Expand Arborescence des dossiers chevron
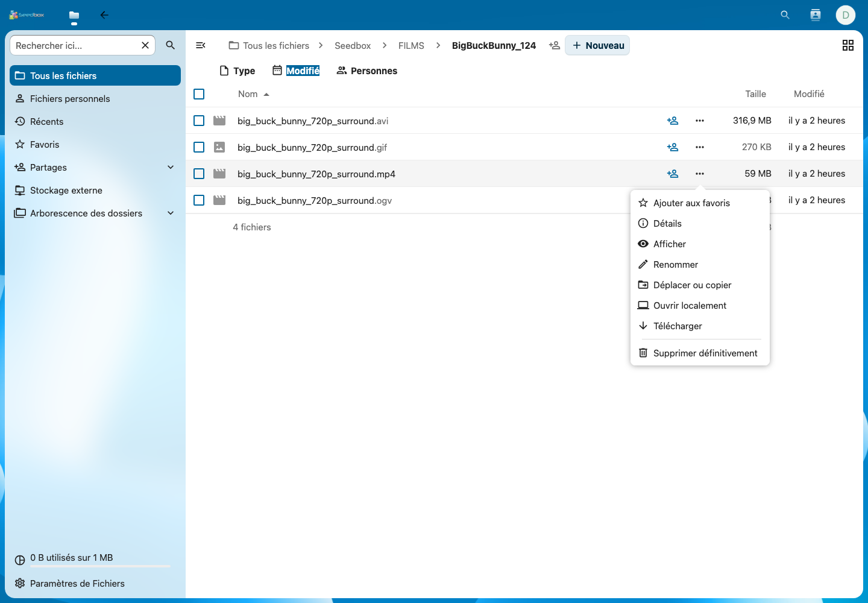The width and height of the screenshot is (868, 603). click(x=171, y=213)
